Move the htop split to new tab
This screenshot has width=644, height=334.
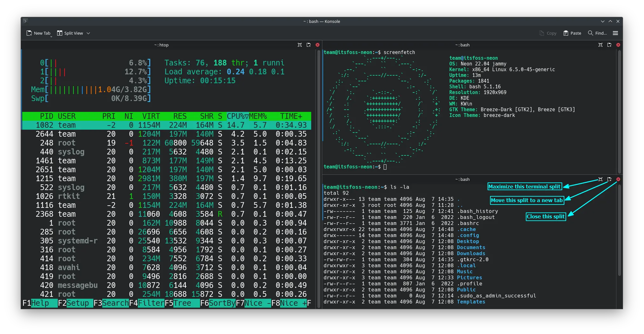tap(308, 45)
